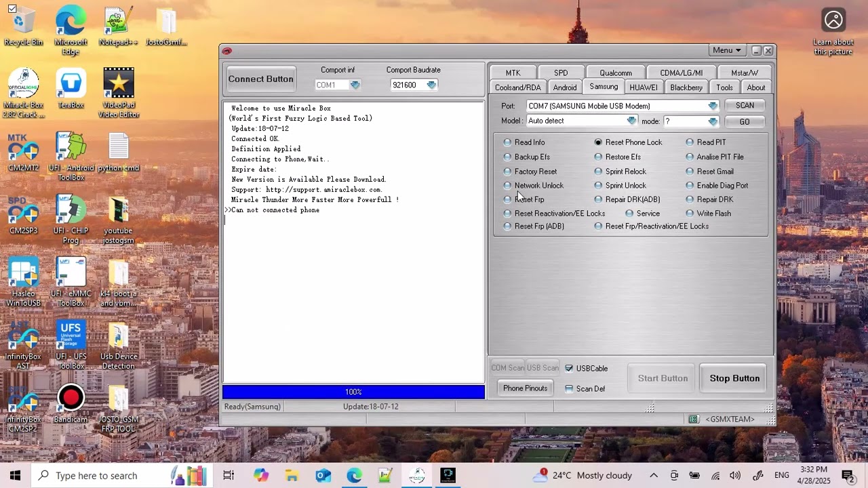Open the Qualcomm tab
This screenshot has height=488, width=868.
click(616, 73)
